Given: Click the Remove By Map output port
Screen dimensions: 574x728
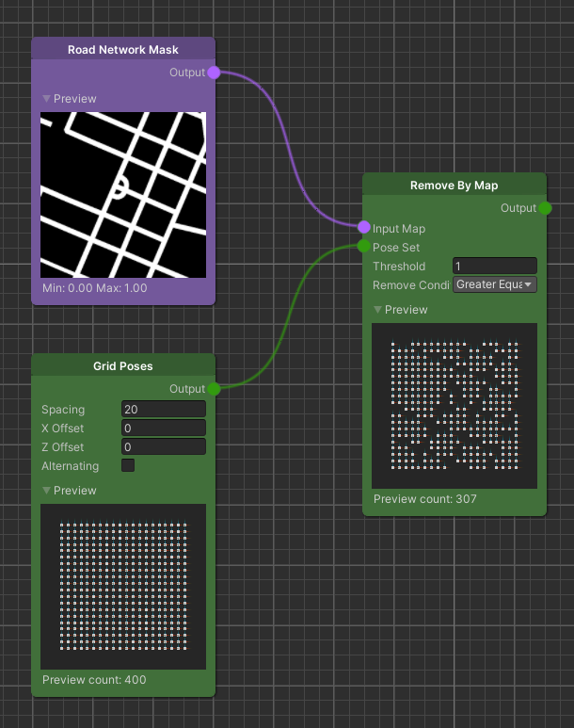Looking at the screenshot, I should 545,208.
